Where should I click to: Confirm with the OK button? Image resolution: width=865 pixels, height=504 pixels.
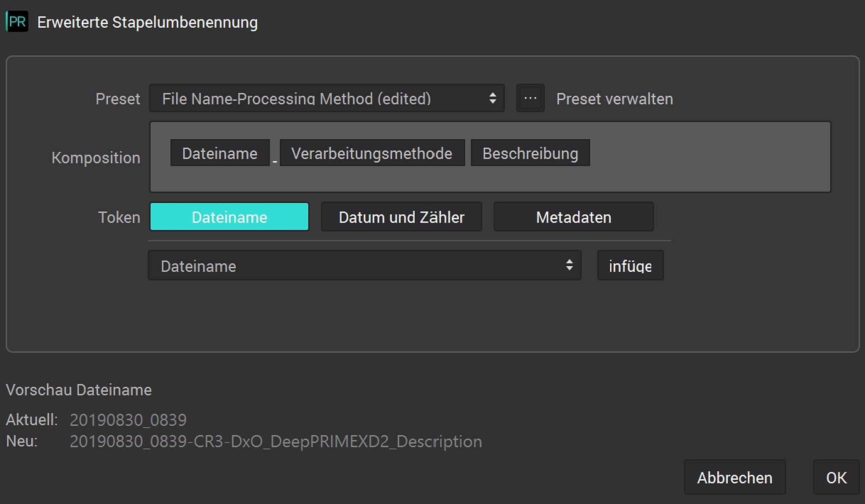(836, 477)
